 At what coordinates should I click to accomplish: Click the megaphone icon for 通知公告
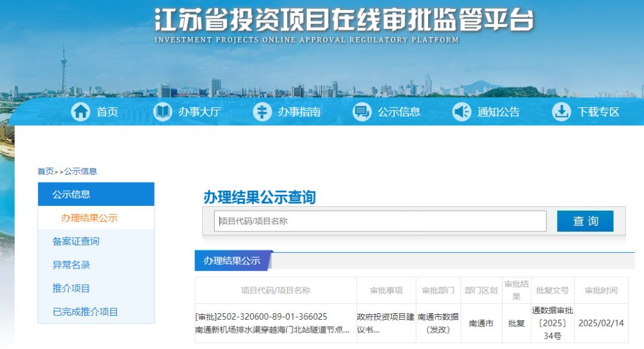[462, 112]
